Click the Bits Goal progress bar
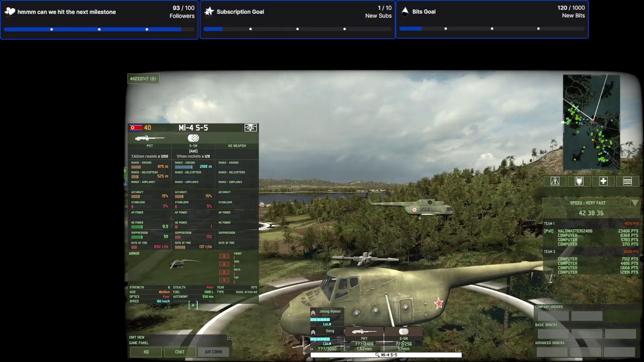644x362 pixels. [492, 29]
